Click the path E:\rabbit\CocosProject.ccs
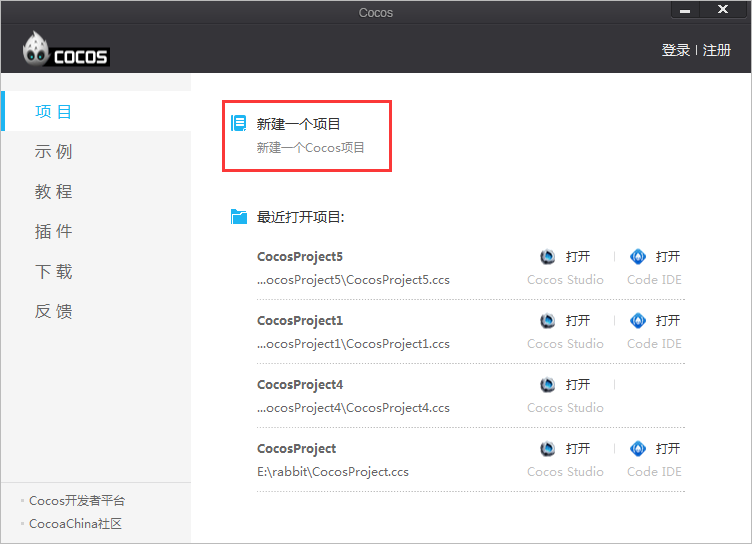This screenshot has width=752, height=544. tap(333, 472)
